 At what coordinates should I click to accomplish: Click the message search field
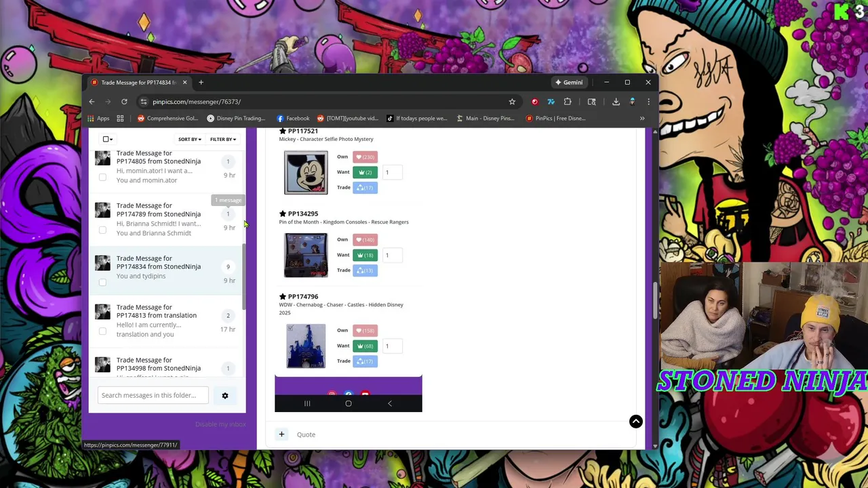point(153,395)
